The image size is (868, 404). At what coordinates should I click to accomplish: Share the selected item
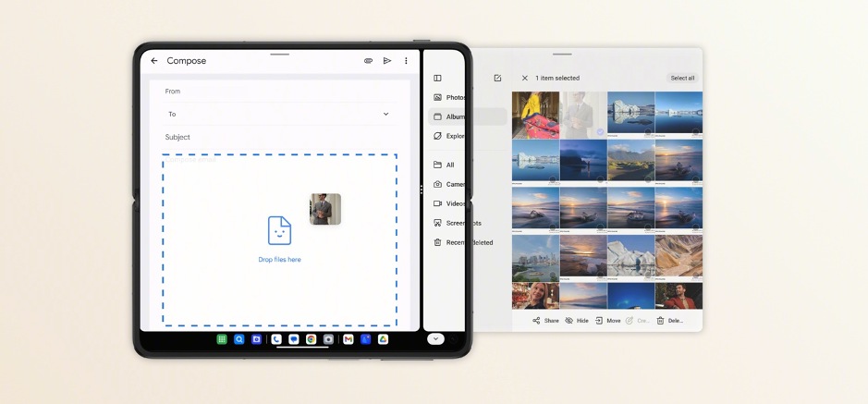tap(545, 321)
